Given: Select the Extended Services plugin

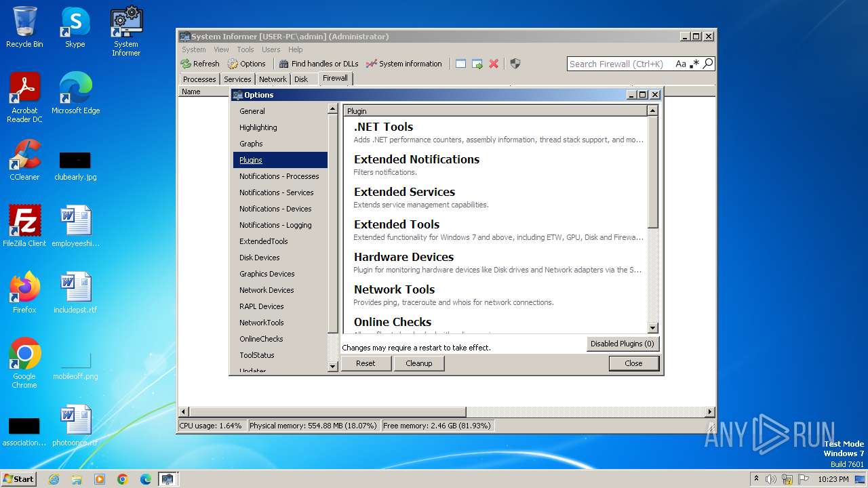Looking at the screenshot, I should pos(496,198).
